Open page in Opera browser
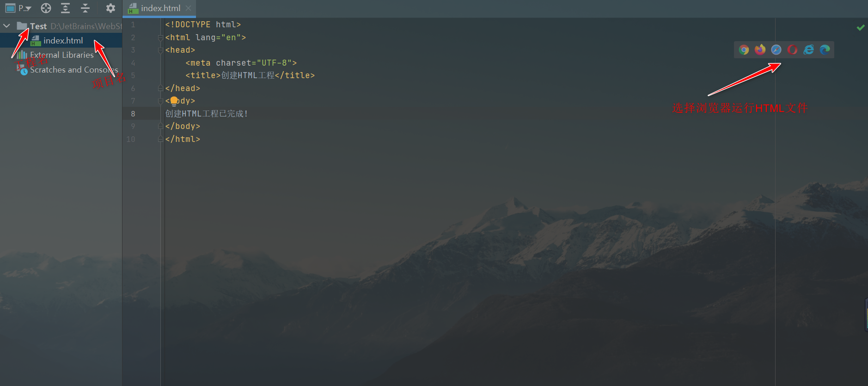The height and width of the screenshot is (386, 868). coord(792,49)
